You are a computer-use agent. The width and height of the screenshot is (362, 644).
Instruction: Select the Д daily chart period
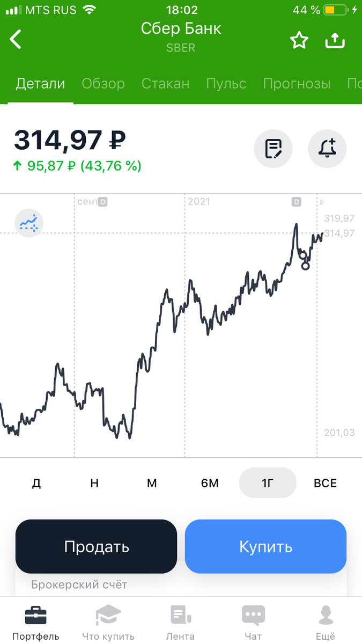[36, 483]
